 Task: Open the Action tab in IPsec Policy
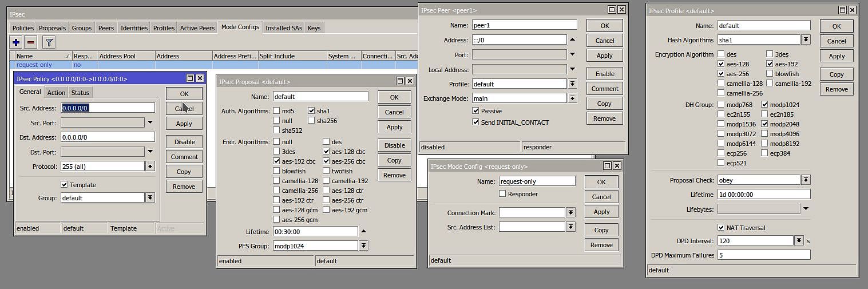[56, 93]
